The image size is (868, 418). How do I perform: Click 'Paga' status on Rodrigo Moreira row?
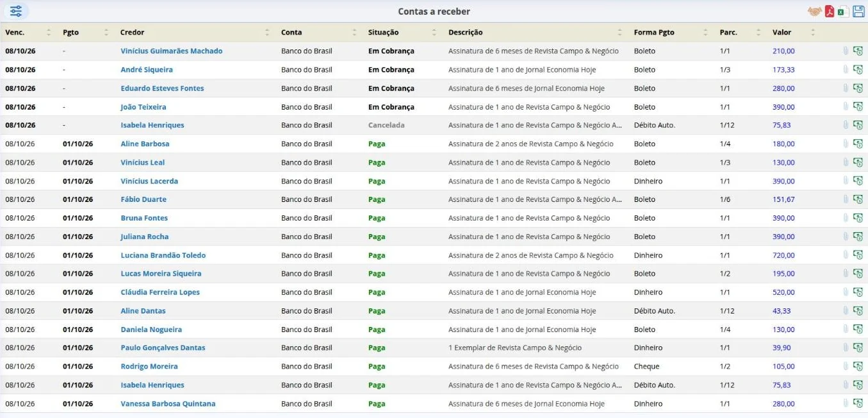(377, 366)
